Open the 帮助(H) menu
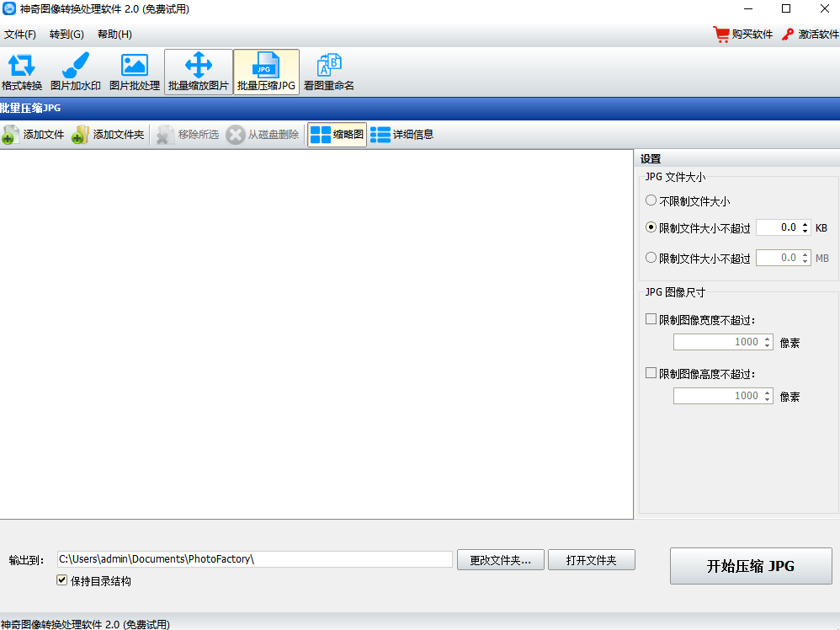 pyautogui.click(x=114, y=35)
